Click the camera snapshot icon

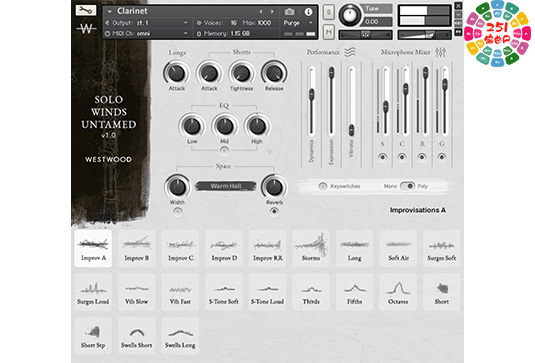pos(289,12)
